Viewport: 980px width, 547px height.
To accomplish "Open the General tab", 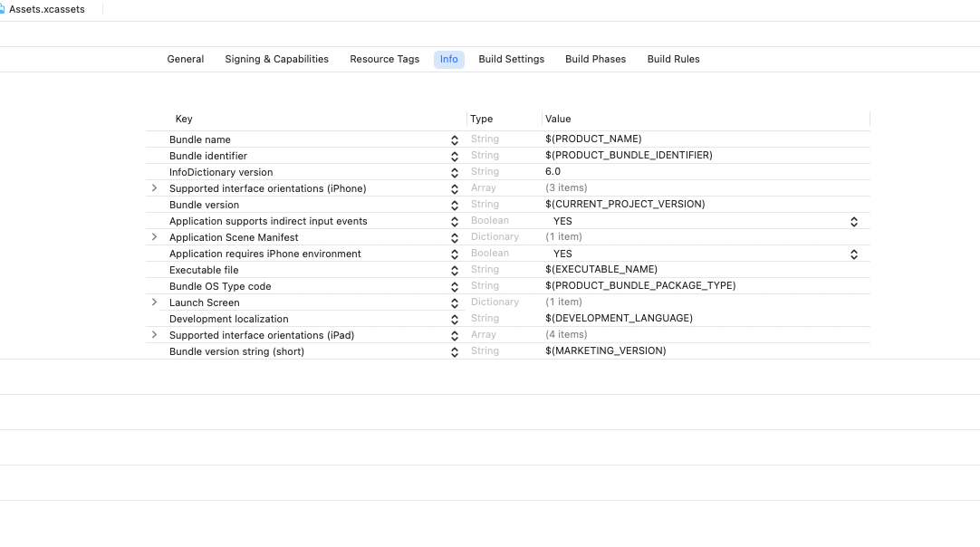I will click(x=185, y=59).
